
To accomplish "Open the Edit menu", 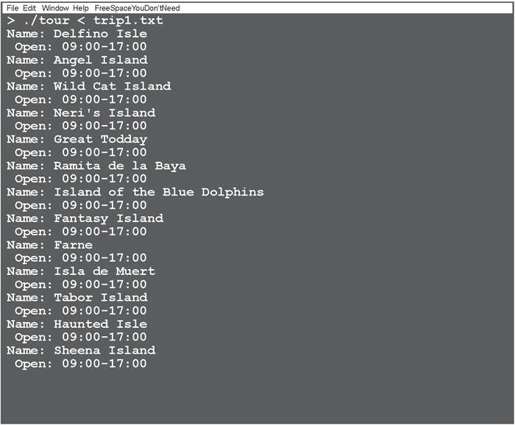I will click(29, 8).
